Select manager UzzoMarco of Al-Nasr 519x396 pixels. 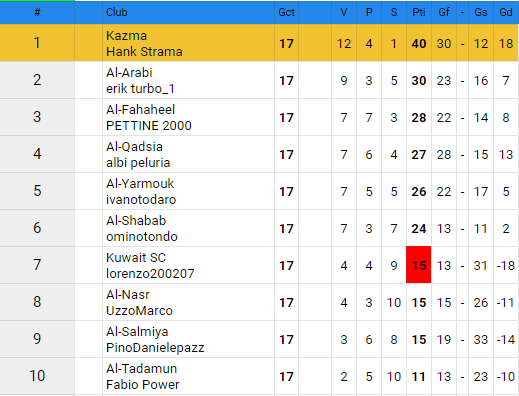[139, 311]
